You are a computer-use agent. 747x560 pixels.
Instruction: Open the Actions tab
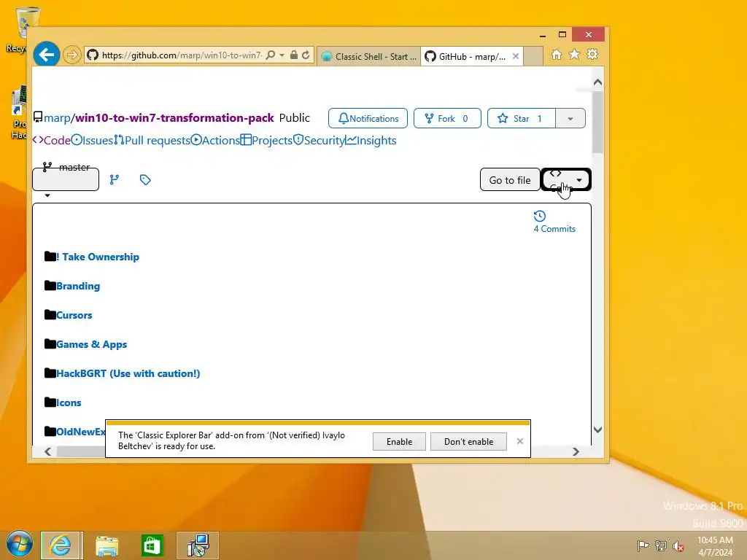(x=215, y=141)
